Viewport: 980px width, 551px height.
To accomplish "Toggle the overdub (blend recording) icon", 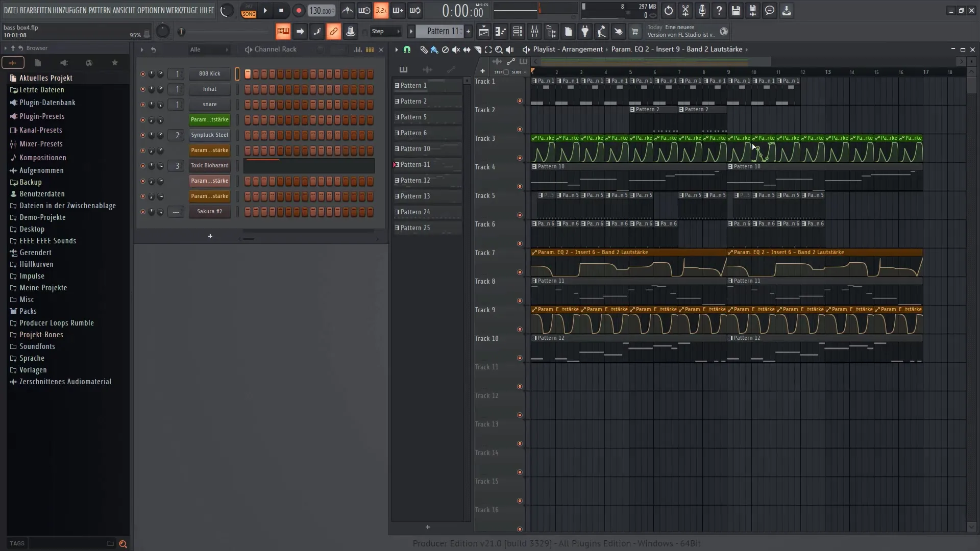I will click(398, 10).
